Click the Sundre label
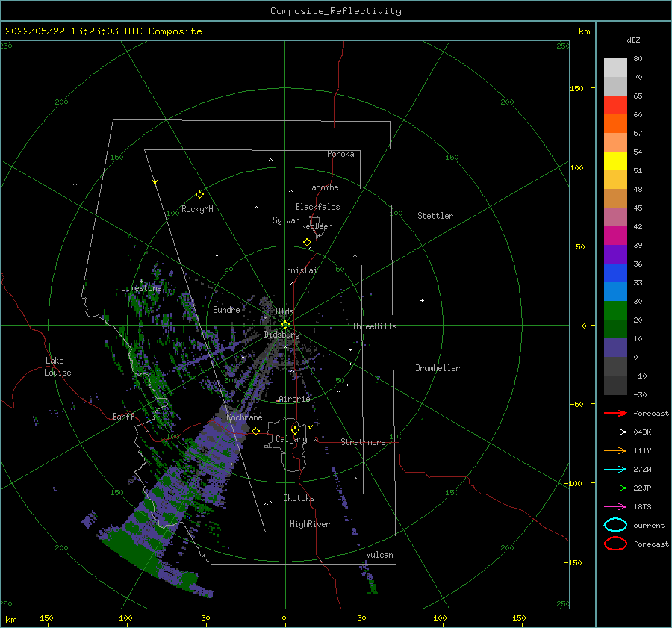 227,309
